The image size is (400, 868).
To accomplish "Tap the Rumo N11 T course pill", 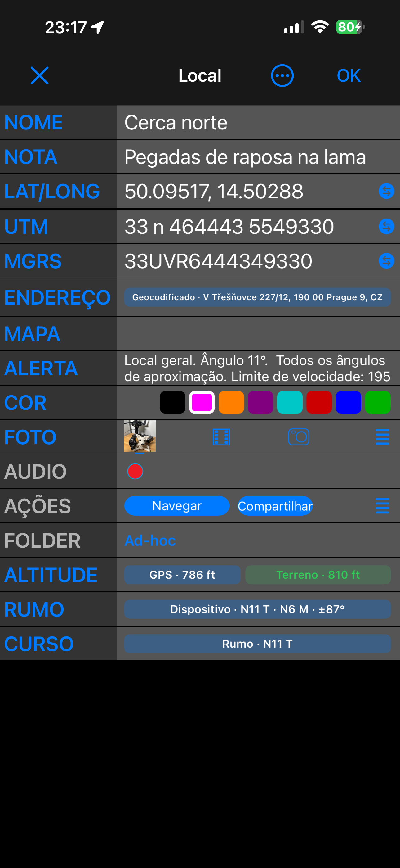I will [x=258, y=644].
